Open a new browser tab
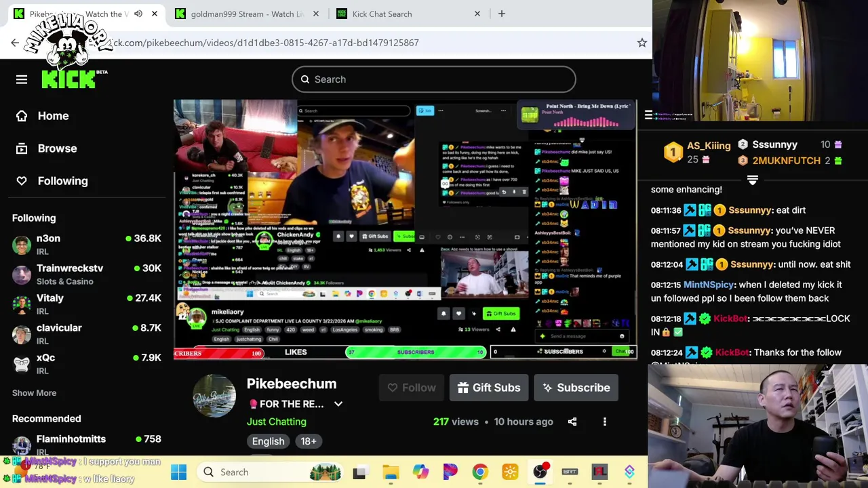Viewport: 868px width, 488px height. pos(502,14)
